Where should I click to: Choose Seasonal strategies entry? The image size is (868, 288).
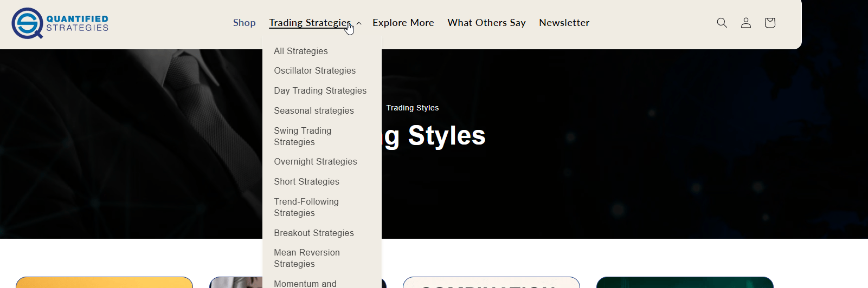[x=314, y=110]
